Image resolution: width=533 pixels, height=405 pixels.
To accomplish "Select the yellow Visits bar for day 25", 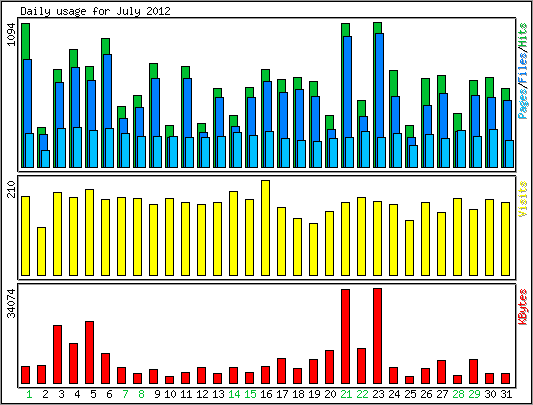I will coord(409,248).
